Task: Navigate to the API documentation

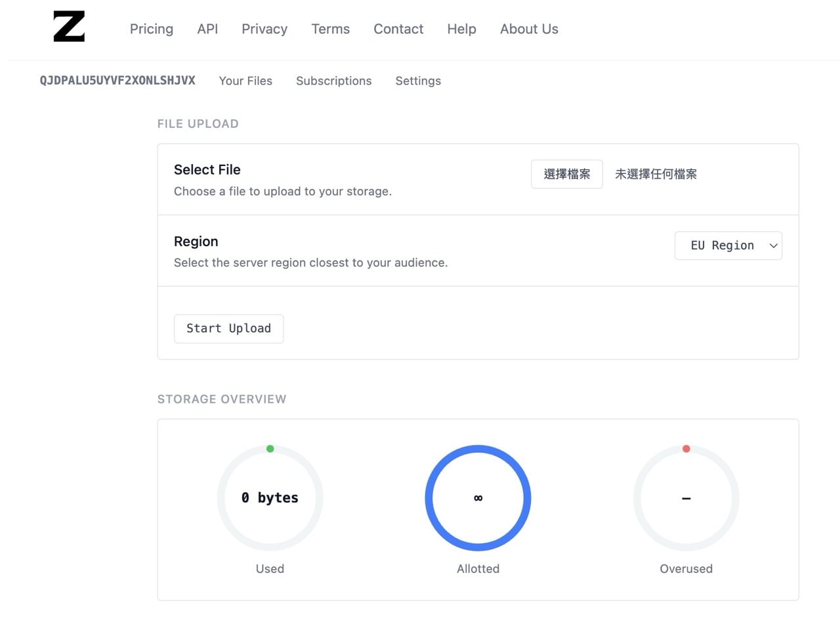Action: click(207, 29)
